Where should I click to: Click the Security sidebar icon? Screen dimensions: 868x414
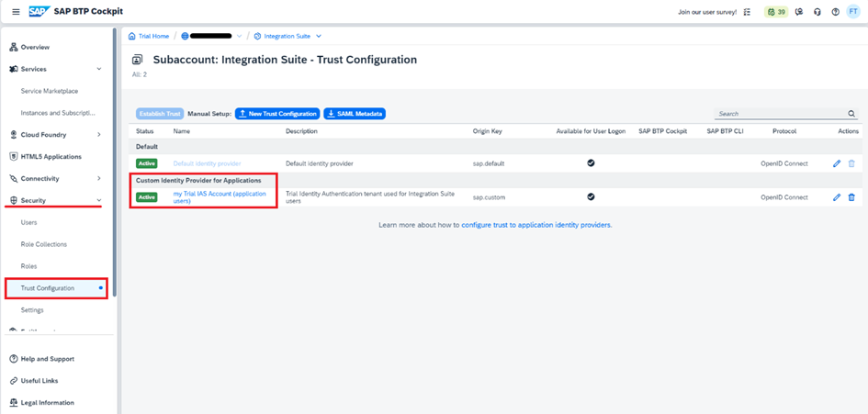[14, 200]
